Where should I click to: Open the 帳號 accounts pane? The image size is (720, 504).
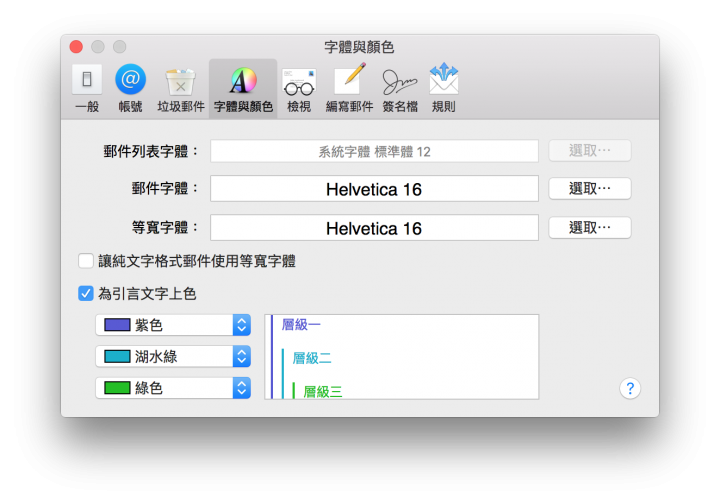pyautogui.click(x=130, y=89)
